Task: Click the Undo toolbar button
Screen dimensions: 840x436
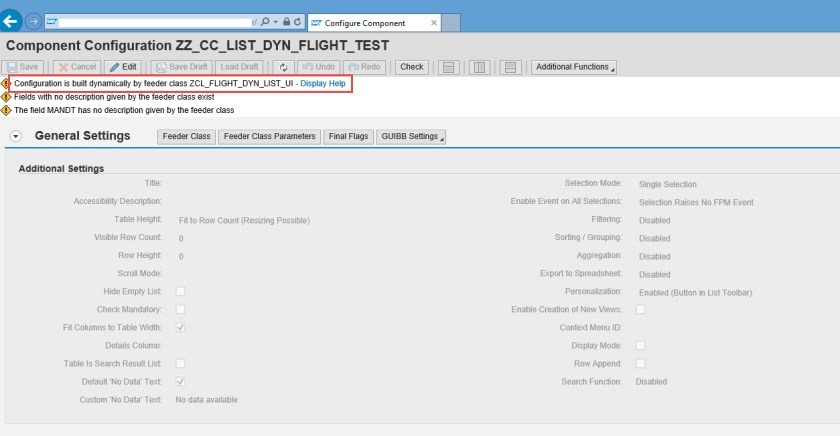Action: (319, 67)
